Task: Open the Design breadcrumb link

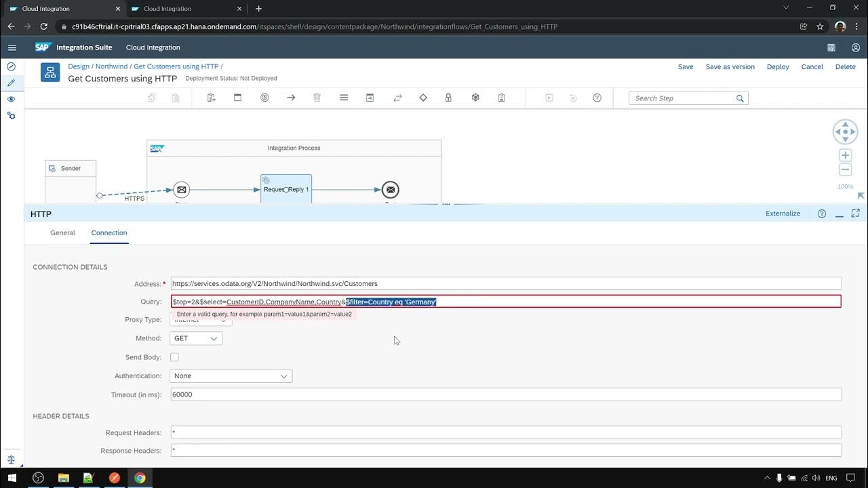Action: tap(79, 66)
